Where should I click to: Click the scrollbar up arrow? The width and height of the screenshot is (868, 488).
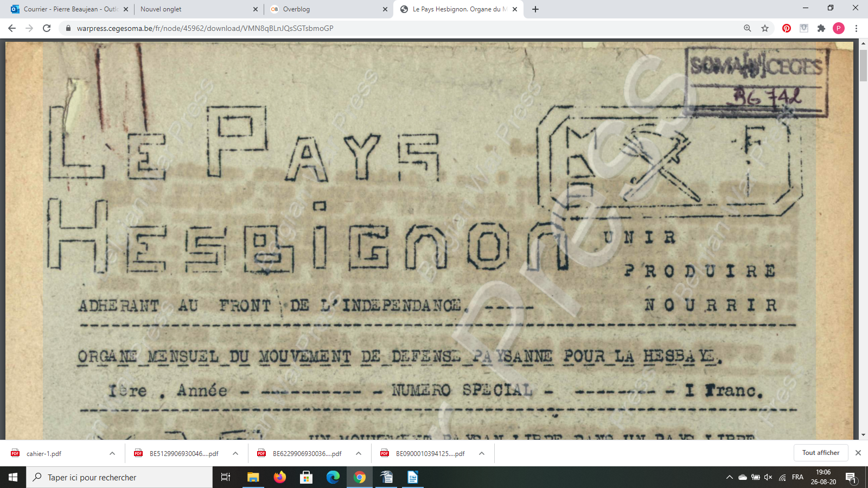point(863,43)
